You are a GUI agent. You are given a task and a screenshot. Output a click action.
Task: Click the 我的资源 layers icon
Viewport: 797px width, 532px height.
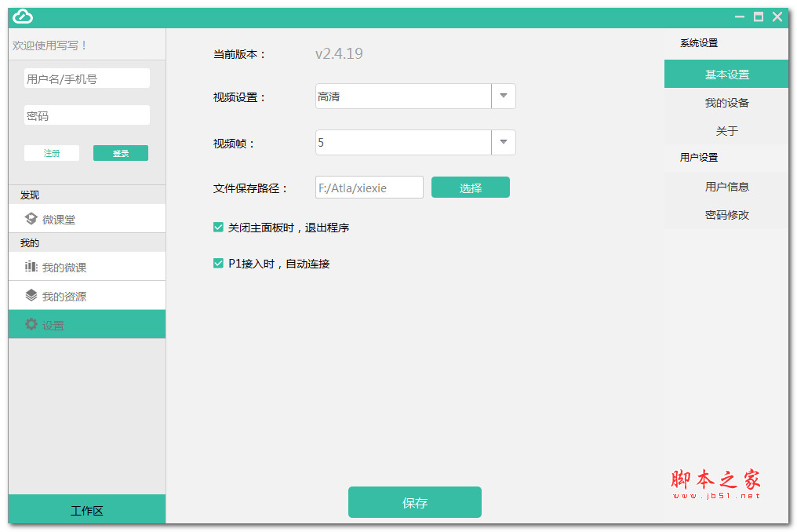click(30, 296)
